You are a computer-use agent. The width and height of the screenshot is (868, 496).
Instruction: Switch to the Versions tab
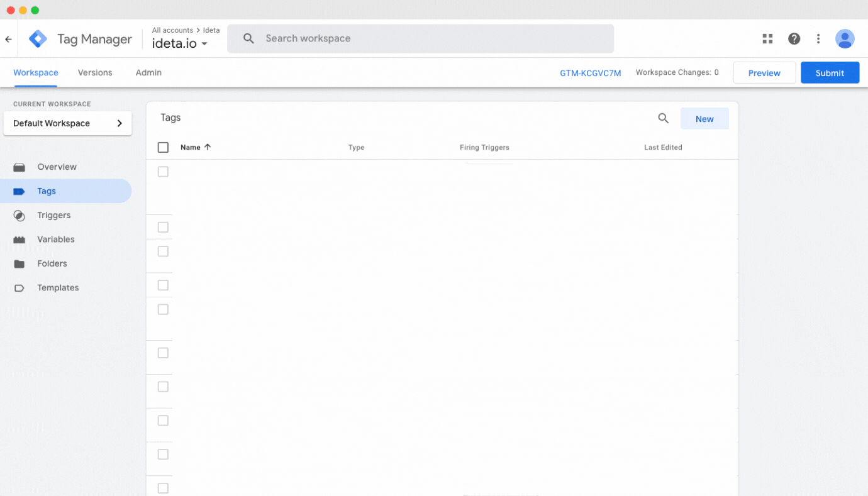tap(95, 73)
